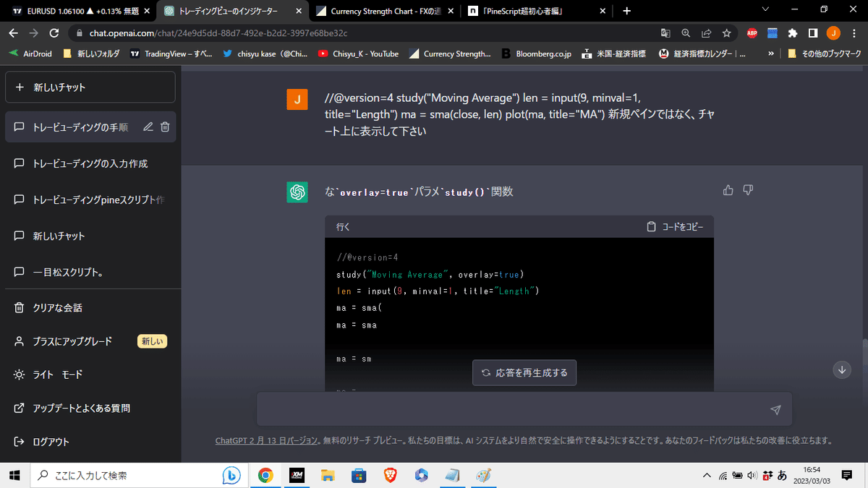Open the Windows Start menu
Viewport: 868px width, 488px height.
tap(14, 475)
